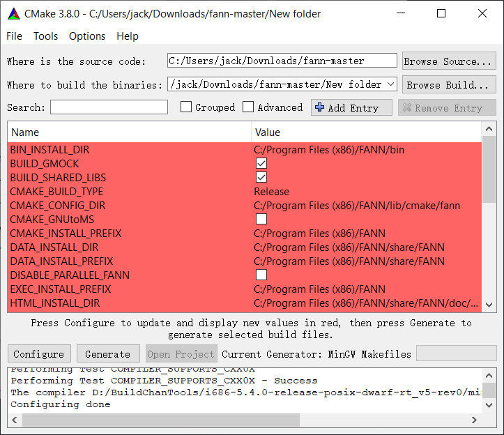The image size is (504, 435).
Task: Click the Search input field
Action: 109,107
